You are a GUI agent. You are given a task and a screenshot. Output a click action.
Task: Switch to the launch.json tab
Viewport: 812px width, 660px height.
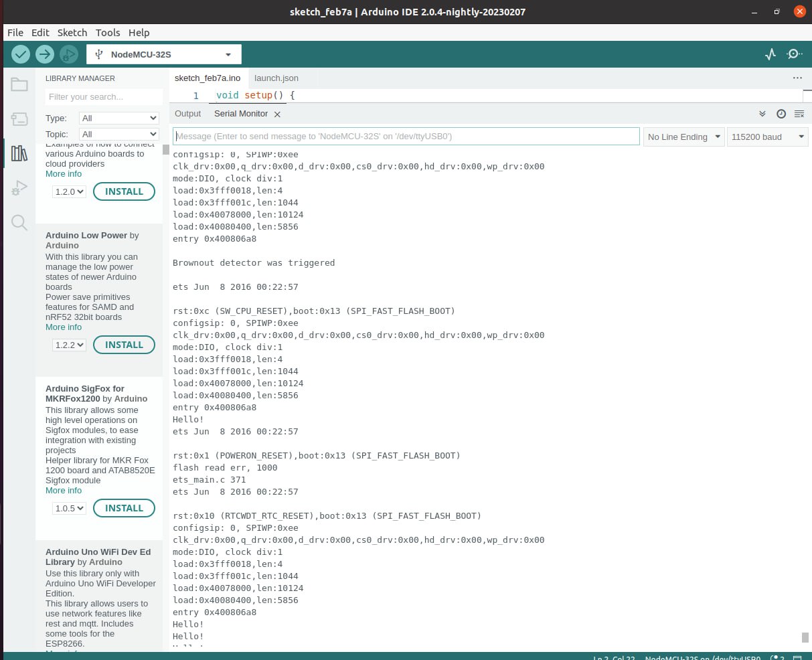coord(276,78)
